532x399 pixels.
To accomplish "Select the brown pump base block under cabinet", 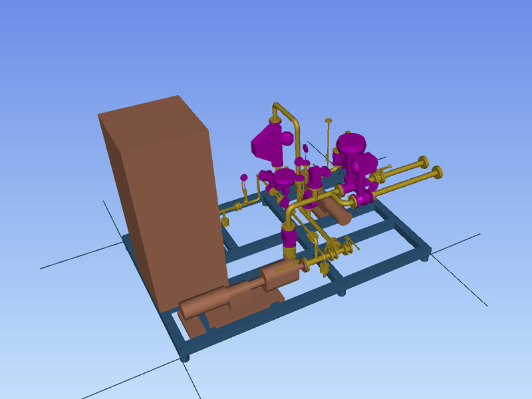I will [x=195, y=327].
